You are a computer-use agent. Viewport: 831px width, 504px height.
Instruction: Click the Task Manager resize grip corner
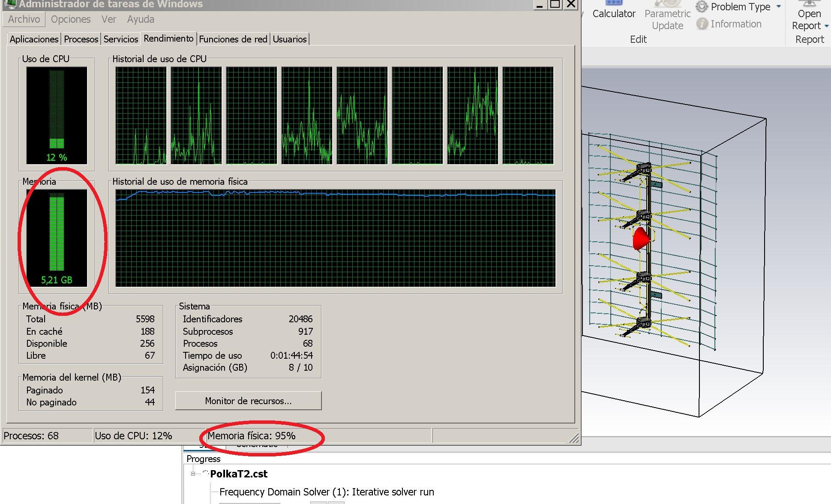[x=573, y=438]
